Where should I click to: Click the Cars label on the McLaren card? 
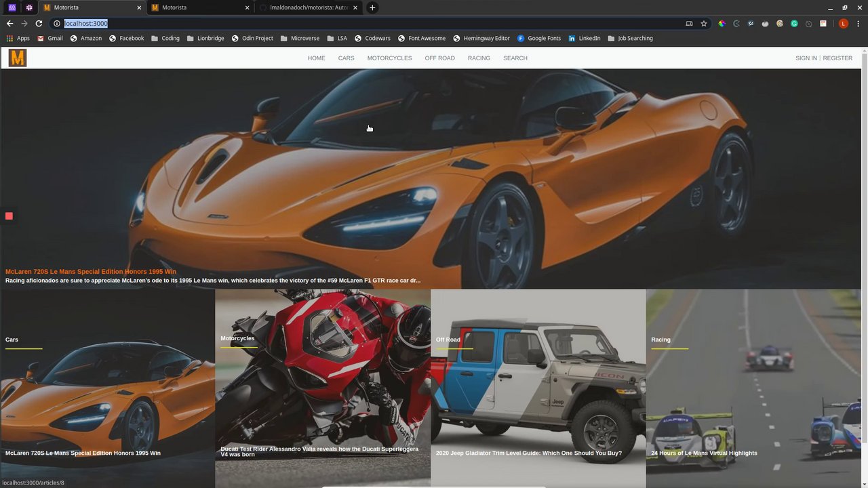tap(12, 340)
